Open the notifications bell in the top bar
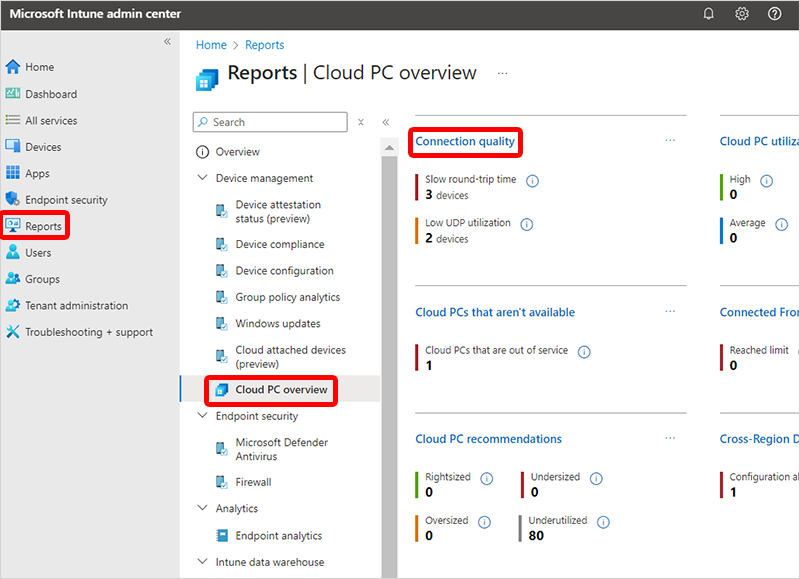The width and height of the screenshot is (800, 579). pyautogui.click(x=709, y=13)
